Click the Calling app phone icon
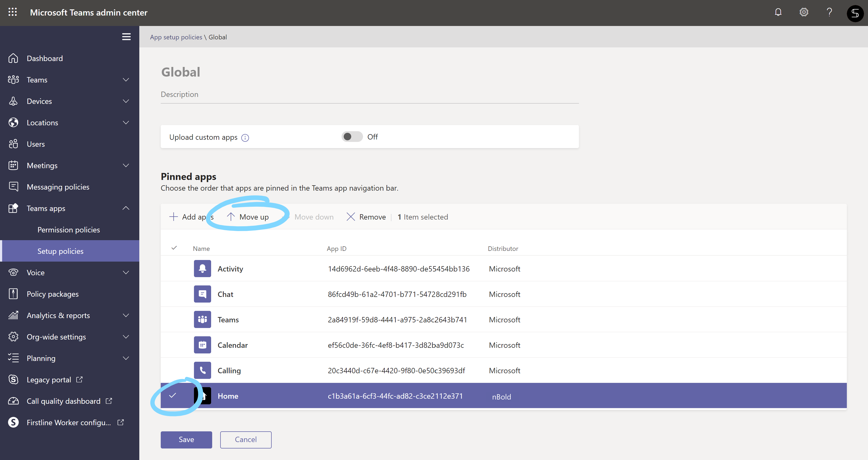Image resolution: width=868 pixels, height=460 pixels. [202, 370]
